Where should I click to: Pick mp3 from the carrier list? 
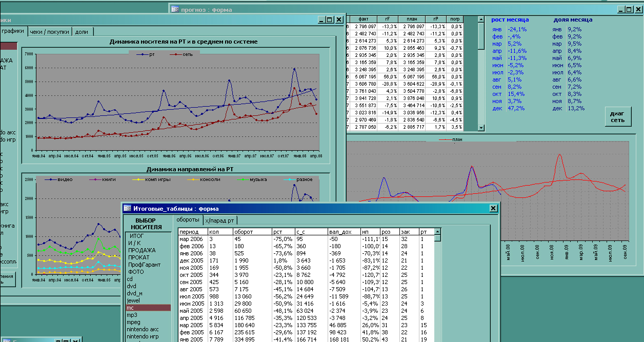click(132, 315)
